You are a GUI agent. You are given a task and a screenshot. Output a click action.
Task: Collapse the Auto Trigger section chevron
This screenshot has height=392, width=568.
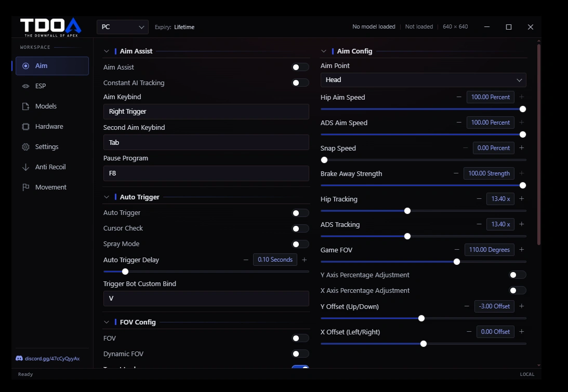[106, 197]
